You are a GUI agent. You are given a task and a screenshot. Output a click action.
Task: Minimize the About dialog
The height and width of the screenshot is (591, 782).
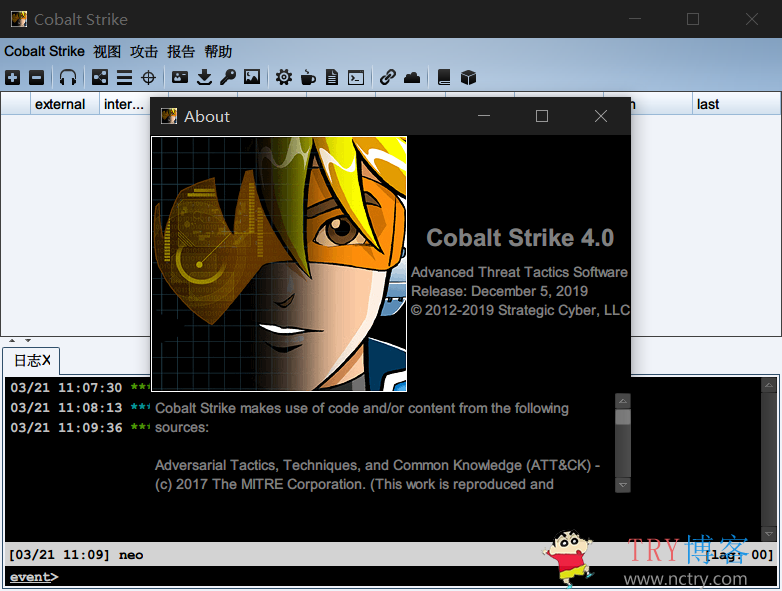coord(484,116)
